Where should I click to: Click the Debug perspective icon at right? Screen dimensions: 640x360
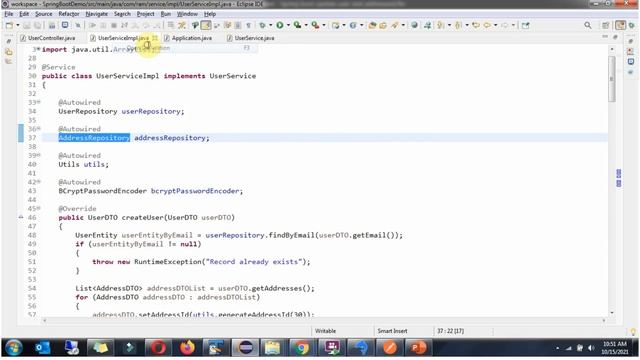tap(632, 25)
